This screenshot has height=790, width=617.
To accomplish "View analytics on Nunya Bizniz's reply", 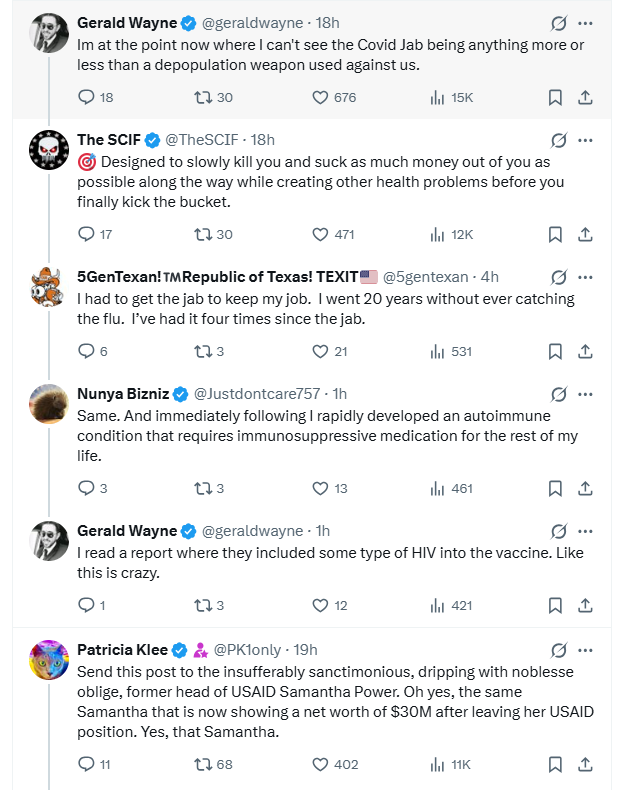I will tap(437, 488).
